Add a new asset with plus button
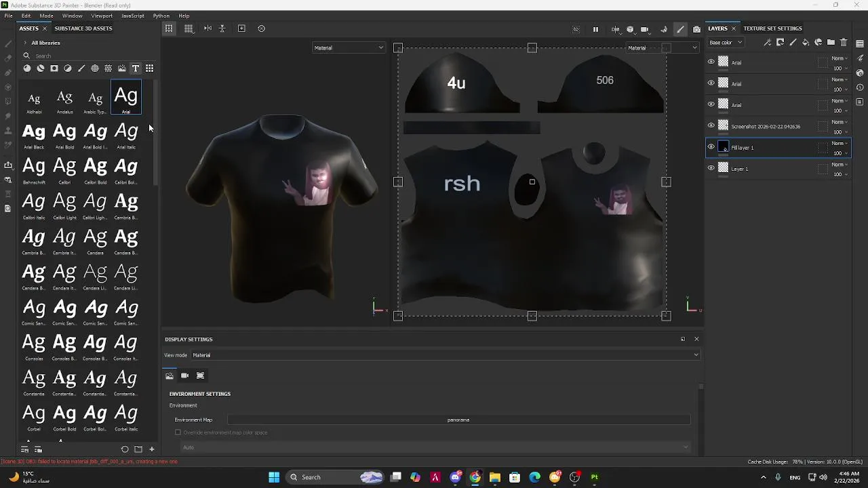 pyautogui.click(x=152, y=449)
